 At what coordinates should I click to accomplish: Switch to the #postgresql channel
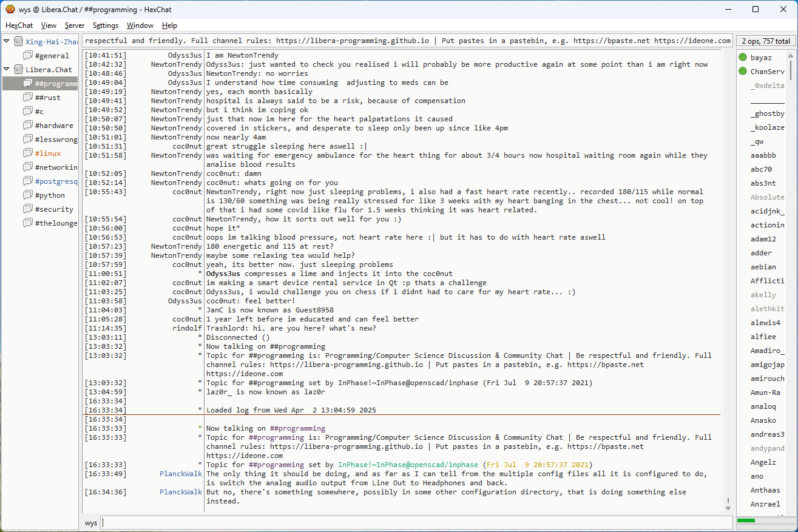(x=56, y=181)
